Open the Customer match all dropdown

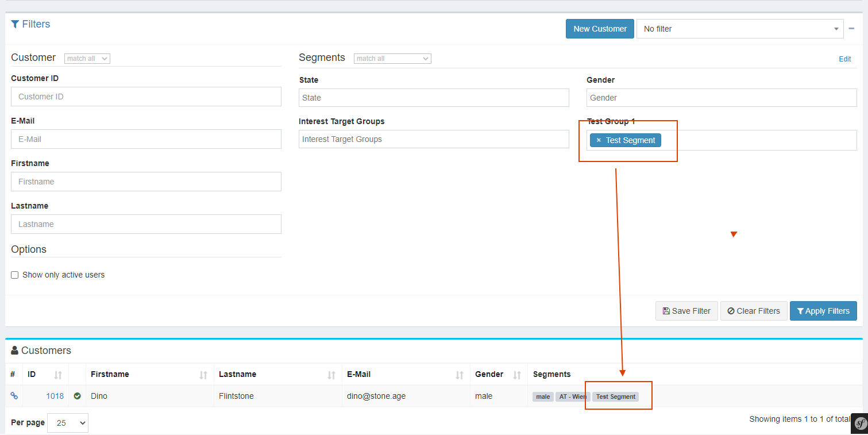[x=87, y=59]
